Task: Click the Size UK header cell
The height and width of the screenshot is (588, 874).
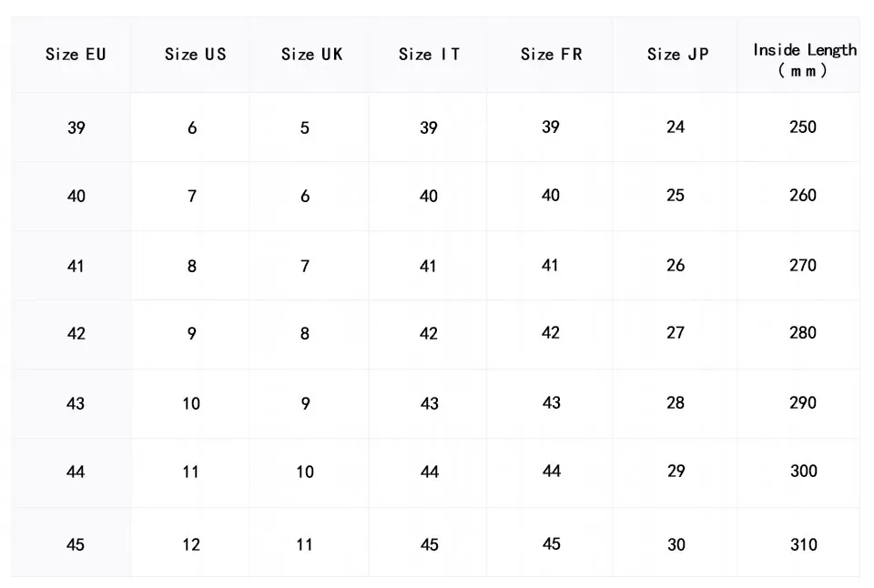Action: pyautogui.click(x=311, y=55)
